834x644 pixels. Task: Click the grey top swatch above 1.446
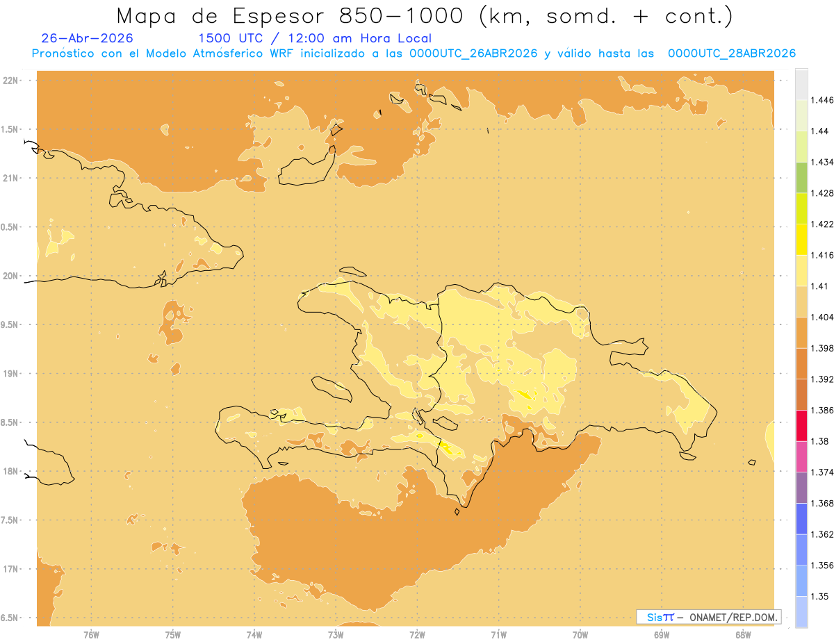[801, 84]
